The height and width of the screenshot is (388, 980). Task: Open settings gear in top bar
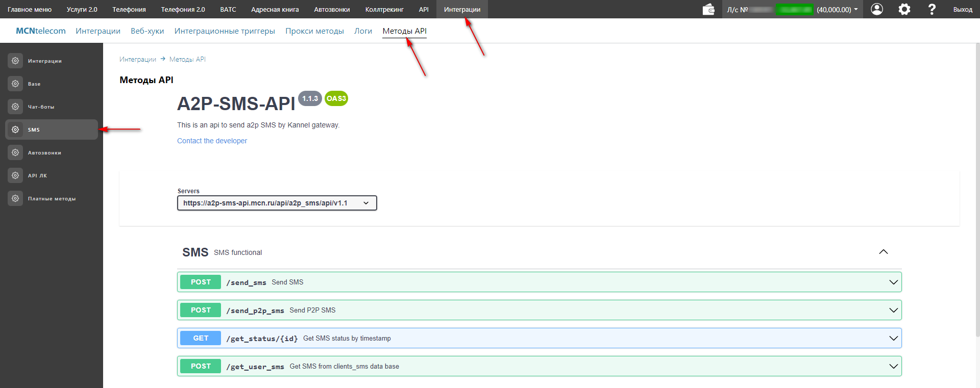point(904,9)
